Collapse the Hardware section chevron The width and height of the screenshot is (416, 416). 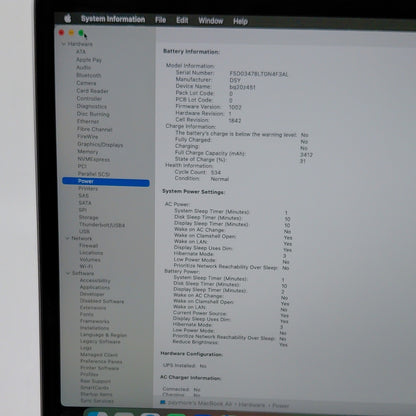tap(63, 44)
